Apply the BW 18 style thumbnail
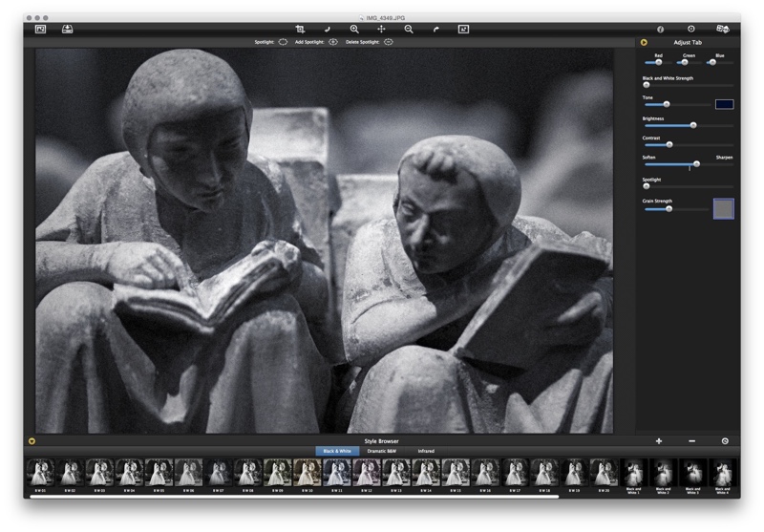This screenshot has height=532, width=764. point(544,473)
